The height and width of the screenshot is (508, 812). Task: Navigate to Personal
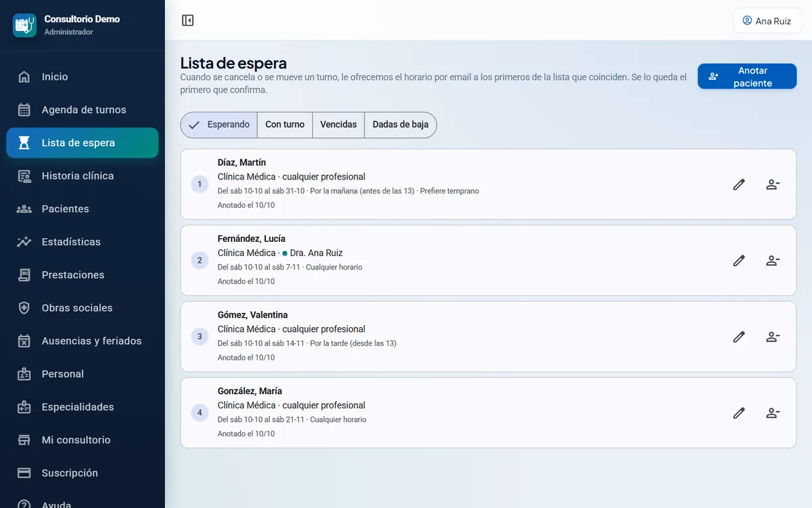pyautogui.click(x=83, y=374)
